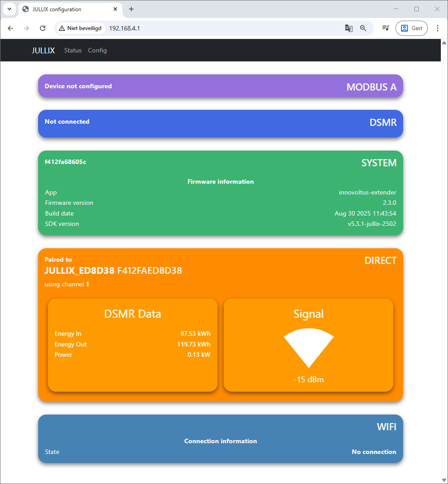Viewport: 448px width, 484px height.
Task: Open the Status page in navbar
Action: click(x=73, y=50)
